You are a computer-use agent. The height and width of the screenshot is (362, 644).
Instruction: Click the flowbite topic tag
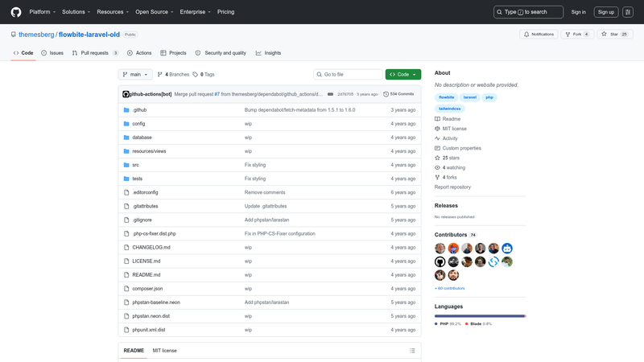tap(447, 97)
